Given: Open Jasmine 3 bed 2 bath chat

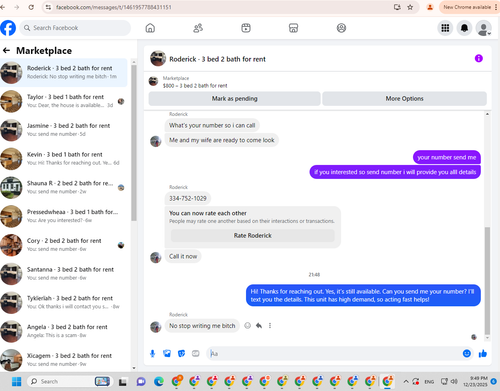Looking at the screenshot, I should [64, 130].
